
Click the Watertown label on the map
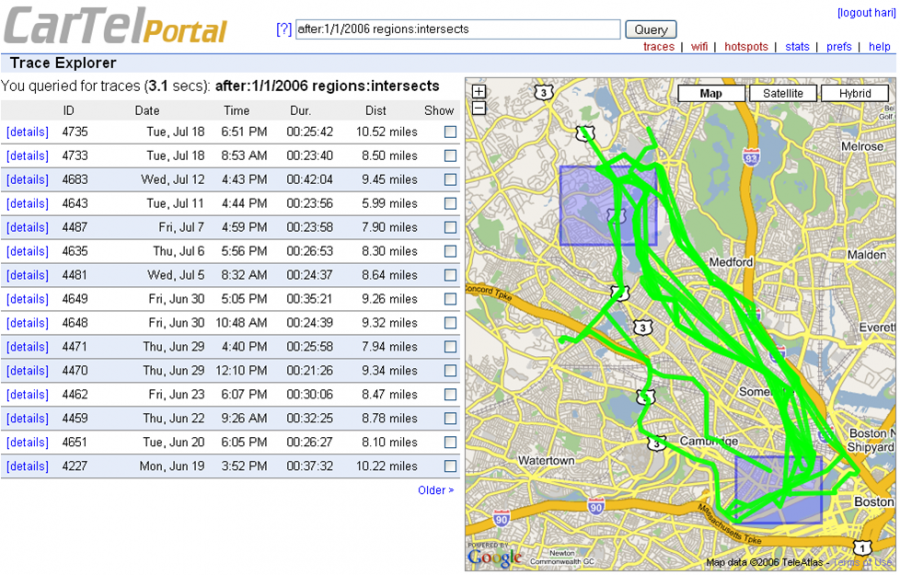(546, 460)
